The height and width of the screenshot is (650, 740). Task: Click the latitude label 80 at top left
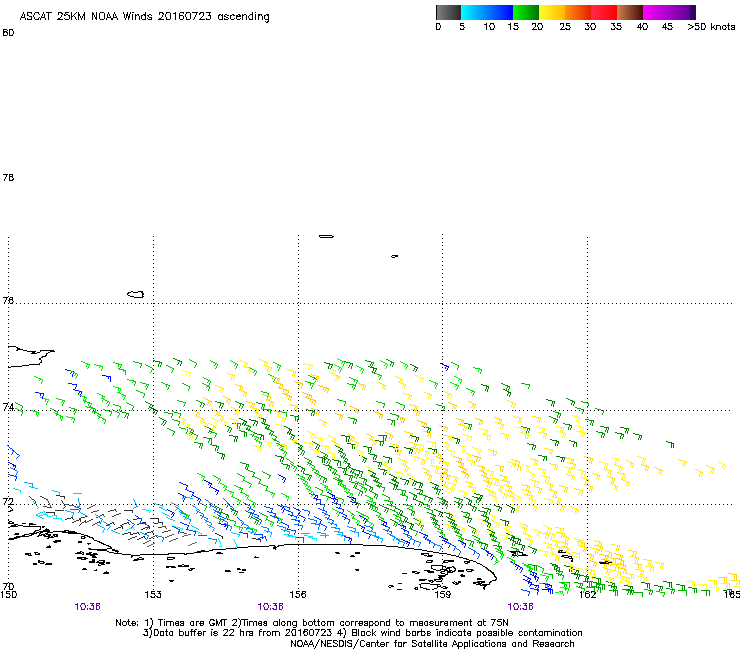tap(8, 33)
